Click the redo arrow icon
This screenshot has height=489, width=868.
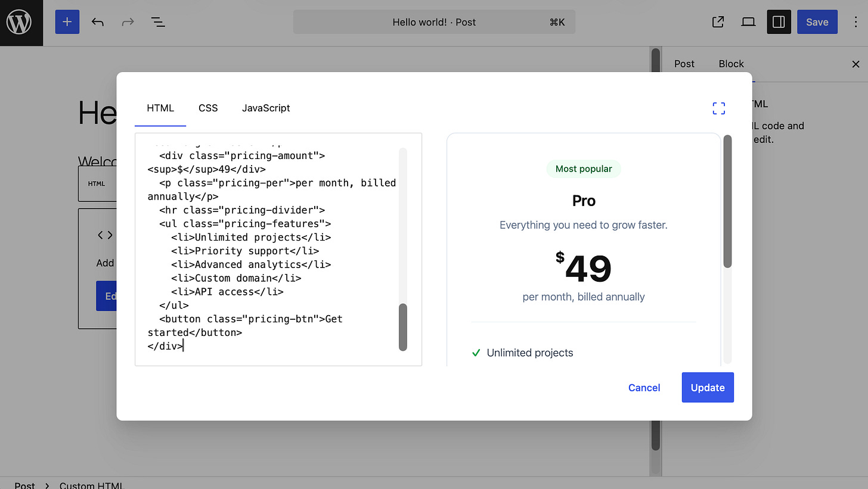click(128, 22)
